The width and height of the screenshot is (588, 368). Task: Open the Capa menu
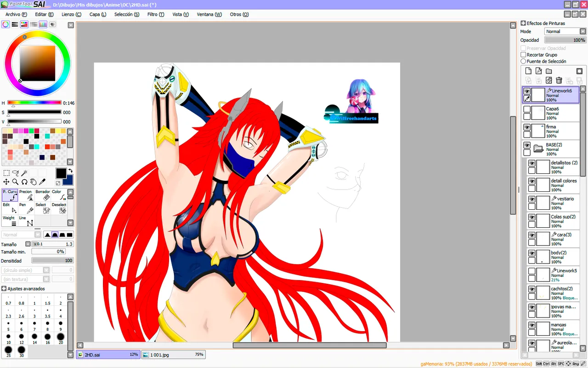(x=98, y=14)
